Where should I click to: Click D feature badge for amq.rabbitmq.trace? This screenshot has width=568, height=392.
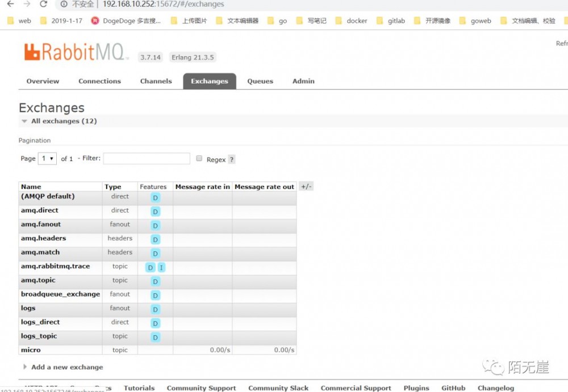[x=150, y=268]
